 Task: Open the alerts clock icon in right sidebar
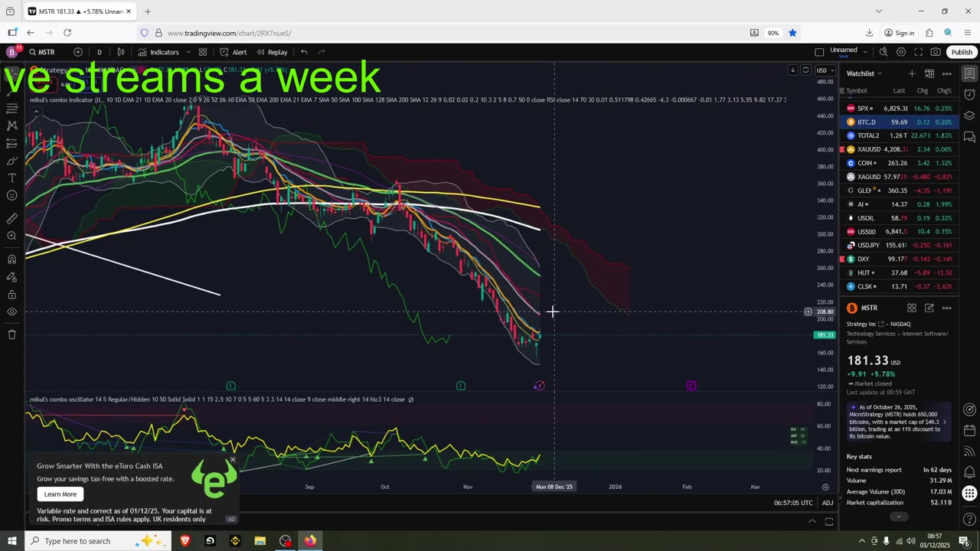point(969,95)
